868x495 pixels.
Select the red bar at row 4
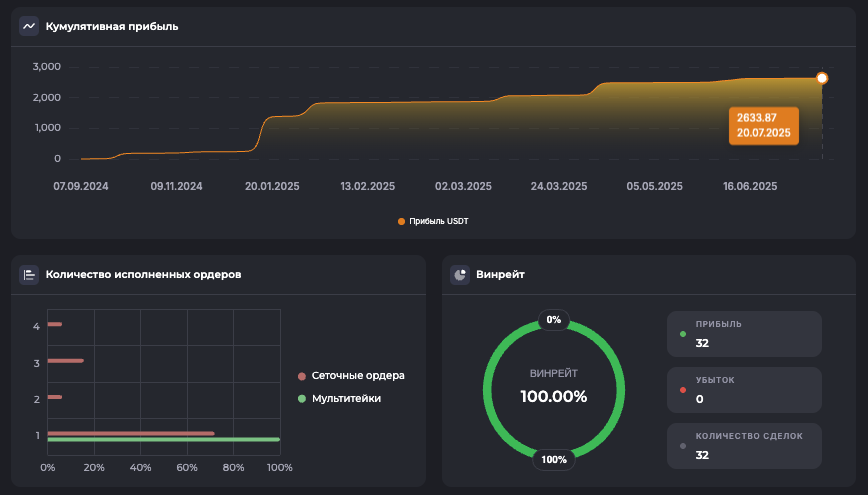pos(55,324)
